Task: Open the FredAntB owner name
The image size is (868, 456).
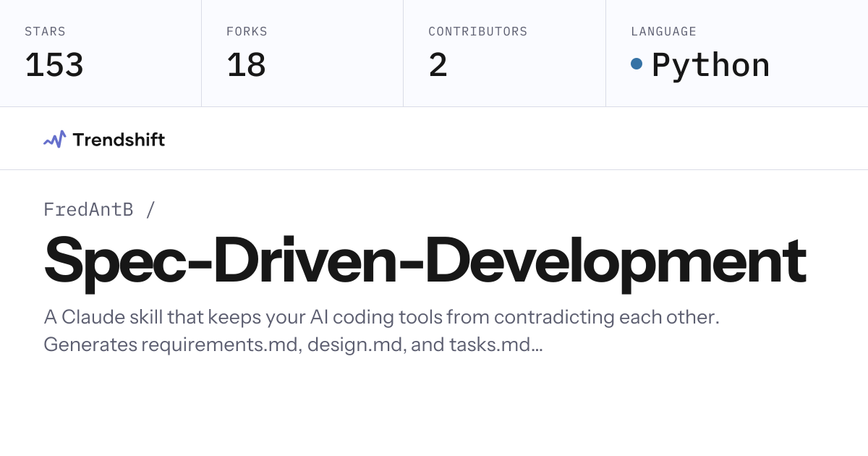Action: point(88,210)
